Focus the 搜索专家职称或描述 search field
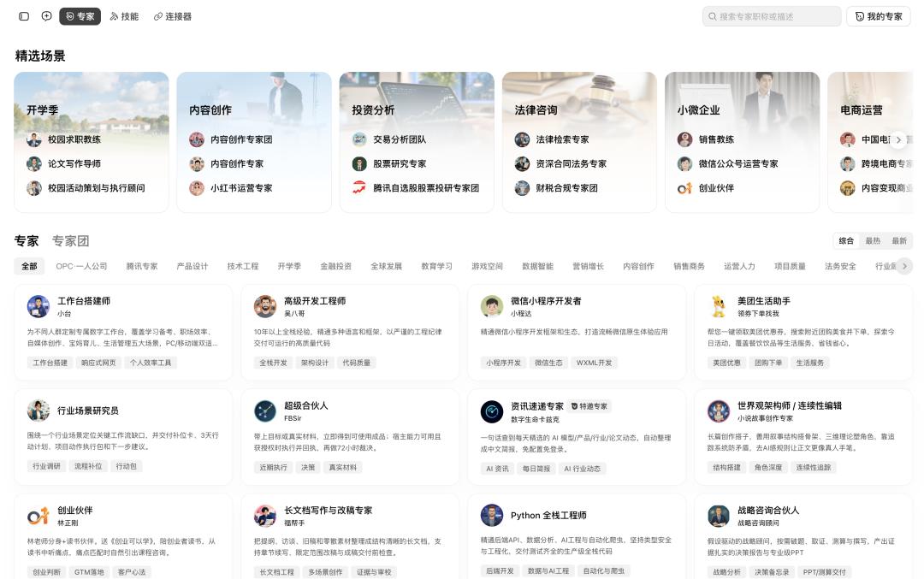The image size is (924, 579). 772,16
